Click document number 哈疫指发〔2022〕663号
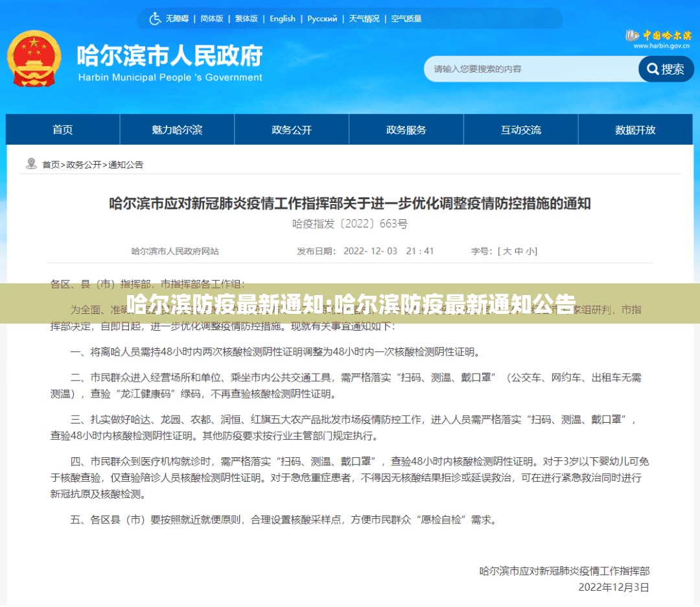Image resolution: width=700 pixels, height=607 pixels. tap(350, 223)
